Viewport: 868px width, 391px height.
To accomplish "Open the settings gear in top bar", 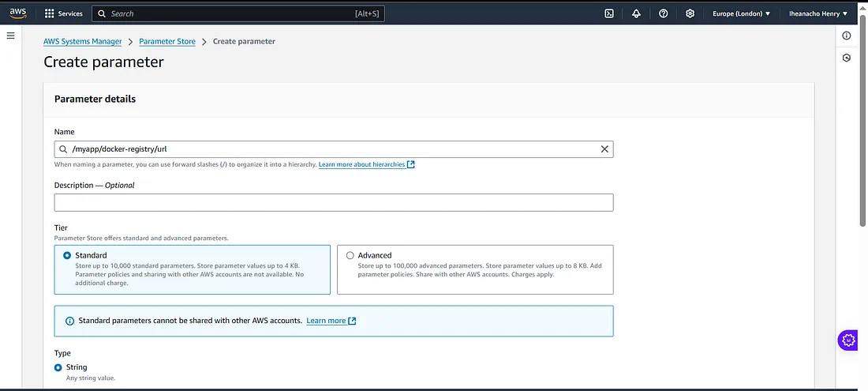I will point(690,14).
